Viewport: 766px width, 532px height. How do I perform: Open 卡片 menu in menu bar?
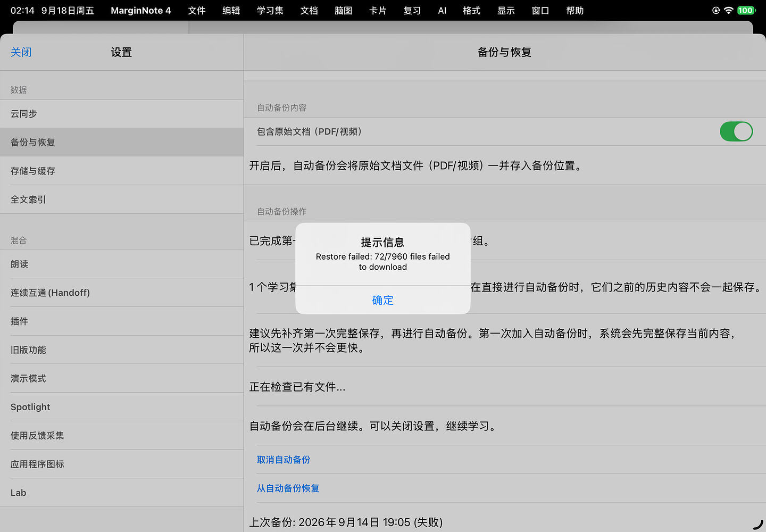click(x=378, y=10)
